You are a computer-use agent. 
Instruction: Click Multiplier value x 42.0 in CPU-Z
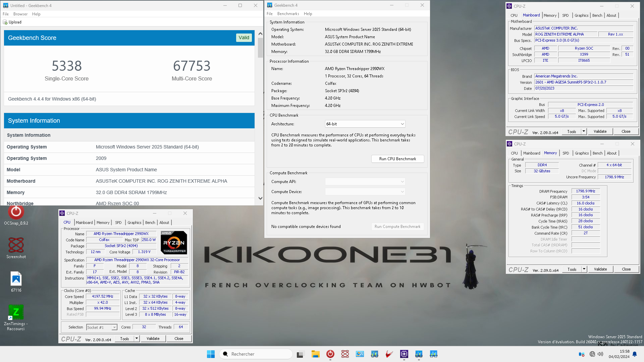103,302
